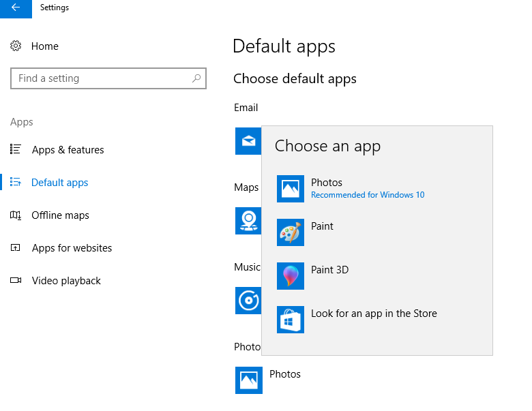532x411 pixels.
Task: Click the Home label in sidebar
Action: (45, 46)
